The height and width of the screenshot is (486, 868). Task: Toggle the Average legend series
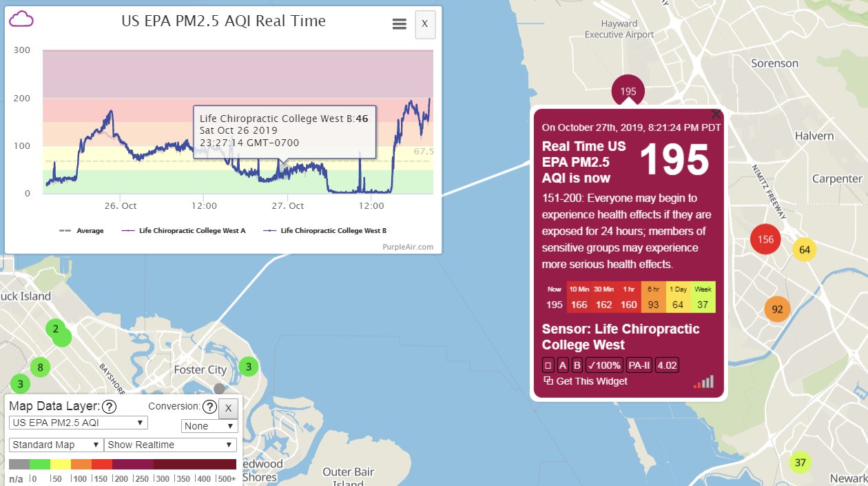click(x=81, y=231)
